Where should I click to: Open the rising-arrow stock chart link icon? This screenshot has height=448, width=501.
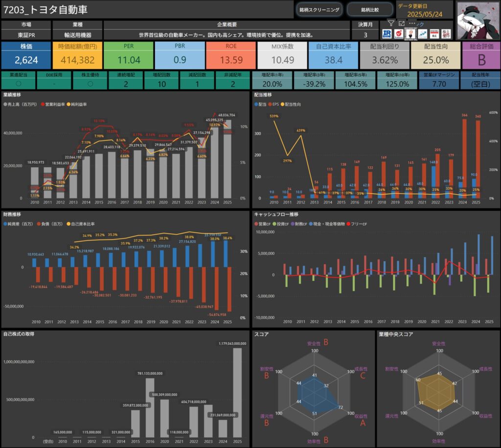coord(422,34)
